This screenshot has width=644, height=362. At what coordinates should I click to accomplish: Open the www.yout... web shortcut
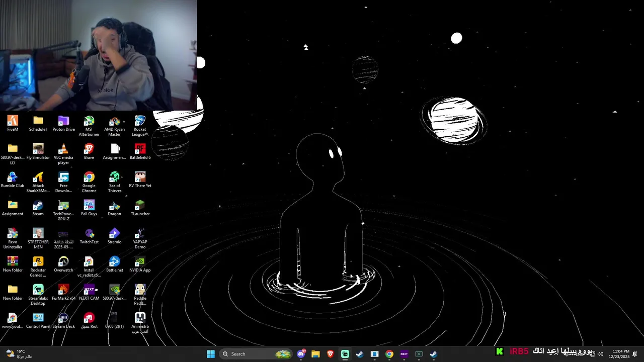[x=13, y=321]
